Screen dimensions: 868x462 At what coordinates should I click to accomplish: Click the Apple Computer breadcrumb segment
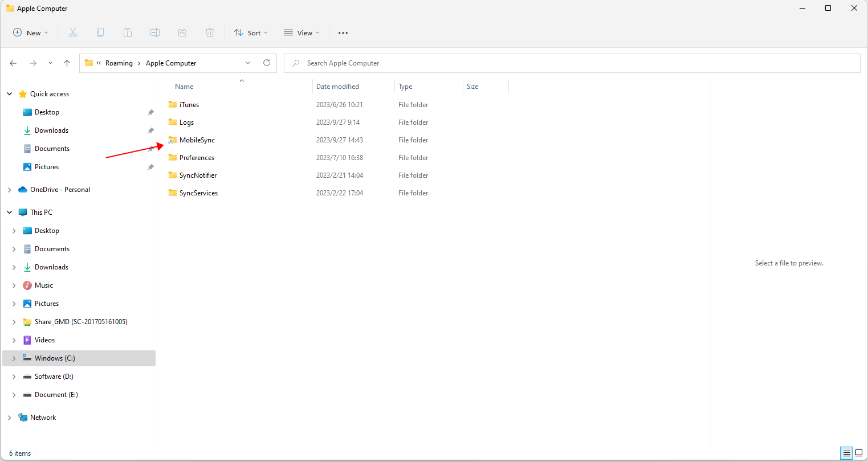pos(171,63)
